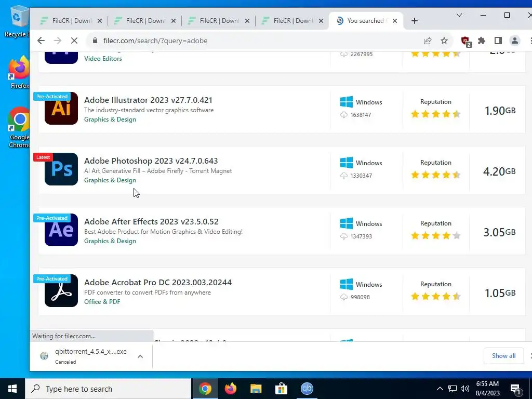Click the Chrome taskbar icon
The width and height of the screenshot is (532, 399).
[x=205, y=389]
